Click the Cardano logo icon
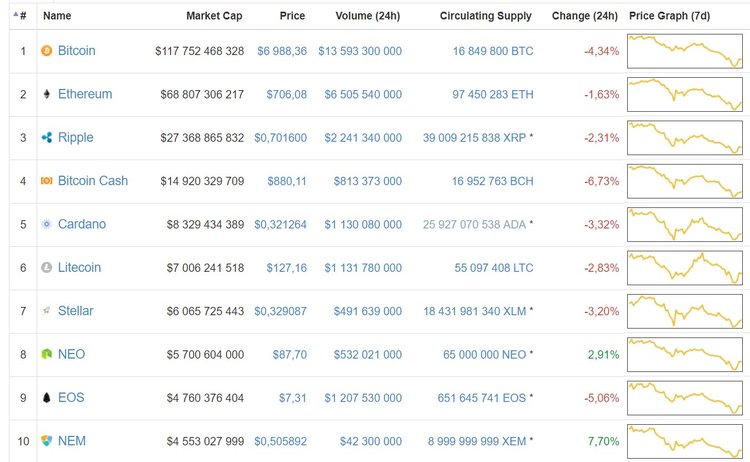Viewport: 750px width, 462px height. pos(46,224)
